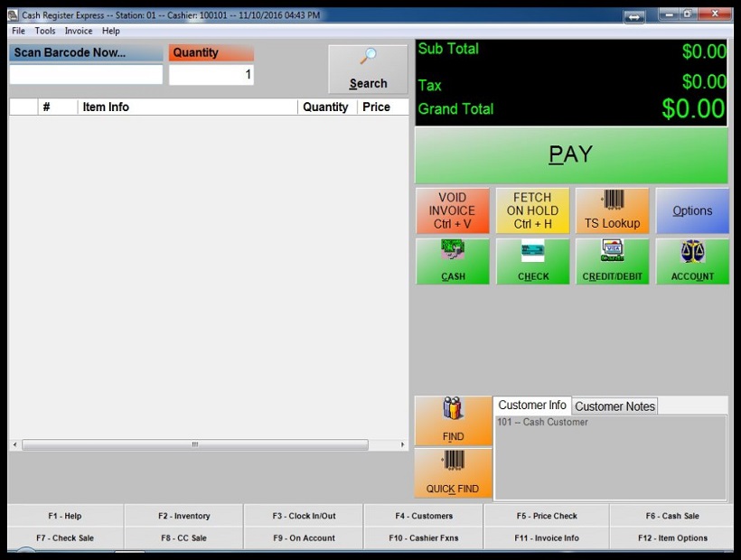Switch to the Customer Notes tab
The image size is (741, 560).
pos(614,406)
